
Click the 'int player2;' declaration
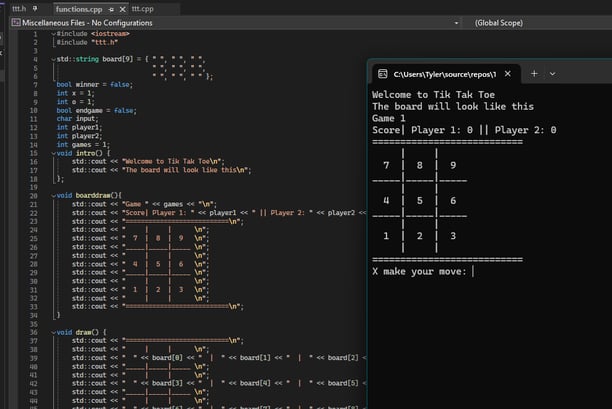(79, 136)
